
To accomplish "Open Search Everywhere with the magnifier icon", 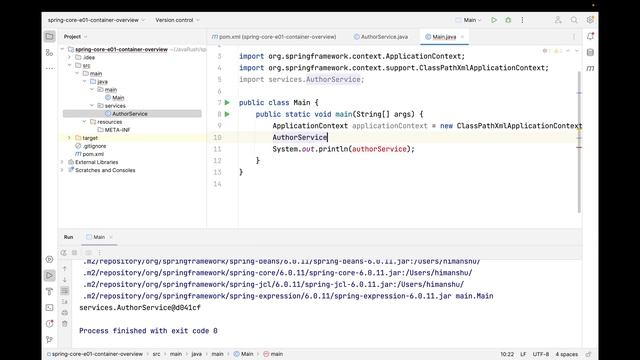I will [574, 20].
